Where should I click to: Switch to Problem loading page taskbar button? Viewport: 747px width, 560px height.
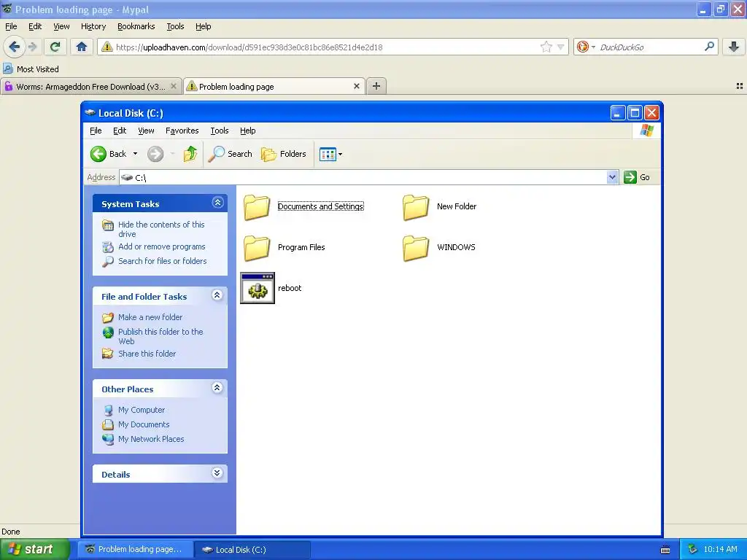pos(135,549)
